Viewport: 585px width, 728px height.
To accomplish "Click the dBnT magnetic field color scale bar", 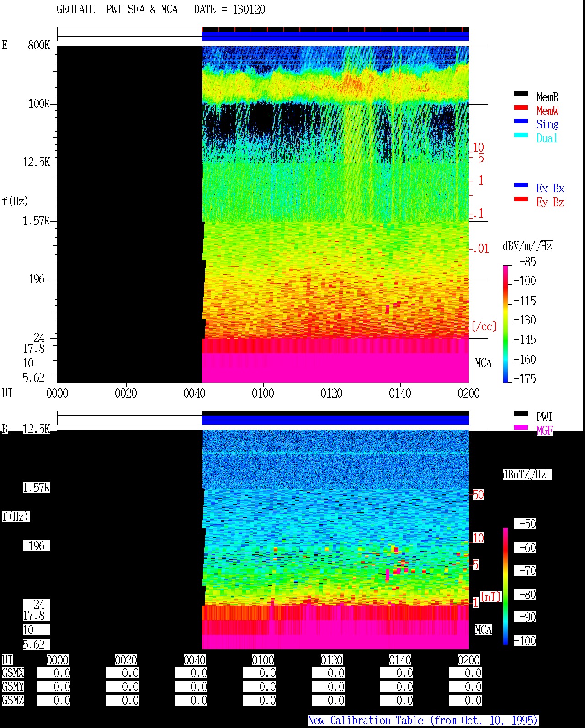I will [x=505, y=586].
